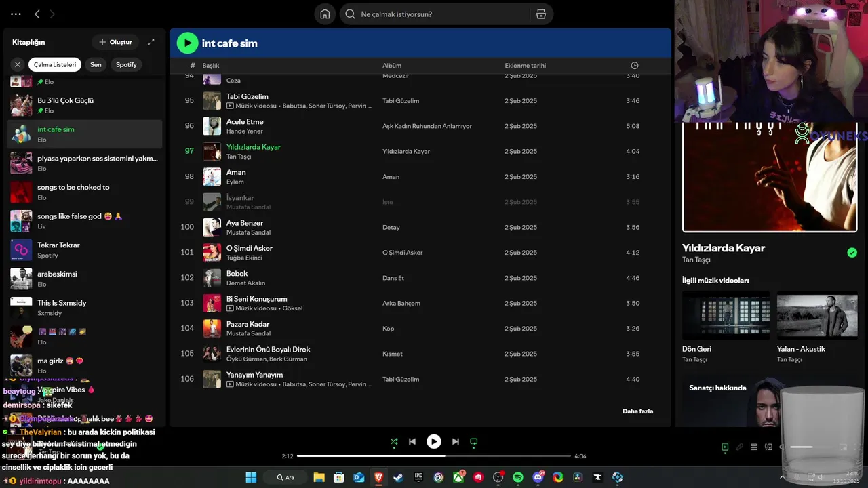Toggle the Now Playing view icon

[725, 447]
